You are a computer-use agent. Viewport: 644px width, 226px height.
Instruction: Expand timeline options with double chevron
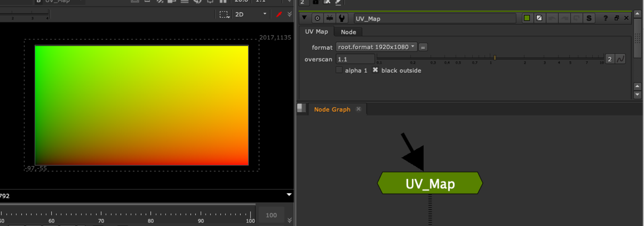coord(289,220)
